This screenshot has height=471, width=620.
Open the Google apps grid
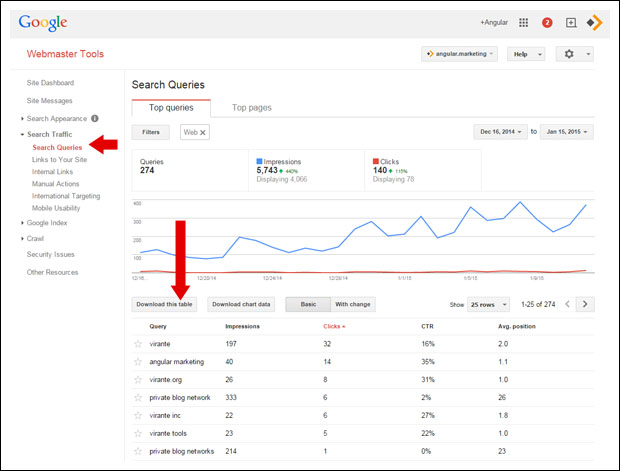524,23
